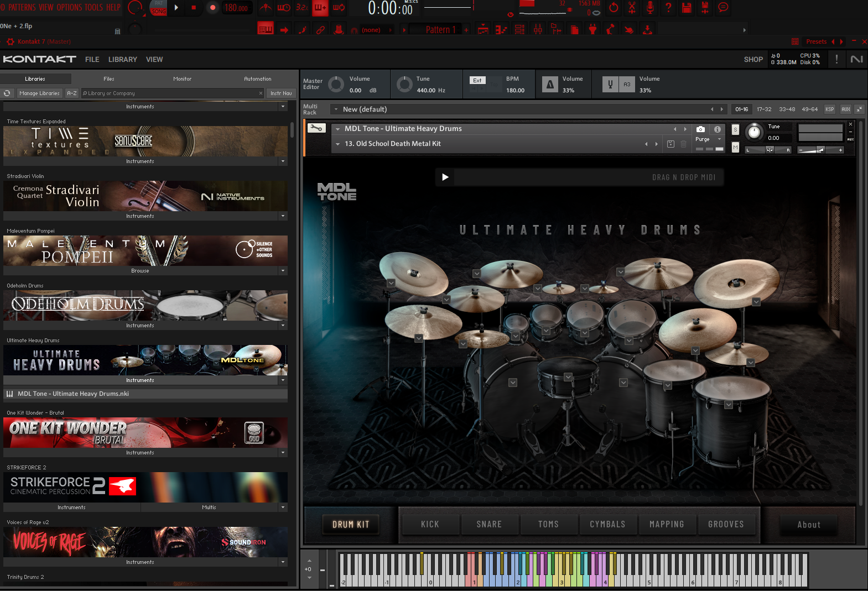
Task: Open the KICK page
Action: coord(430,524)
